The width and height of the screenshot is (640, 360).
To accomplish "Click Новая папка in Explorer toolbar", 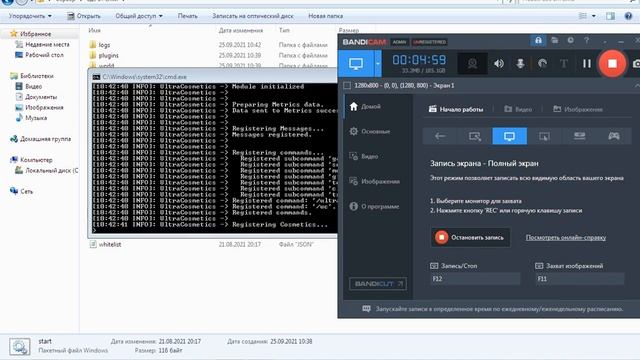I will pyautogui.click(x=325, y=16).
